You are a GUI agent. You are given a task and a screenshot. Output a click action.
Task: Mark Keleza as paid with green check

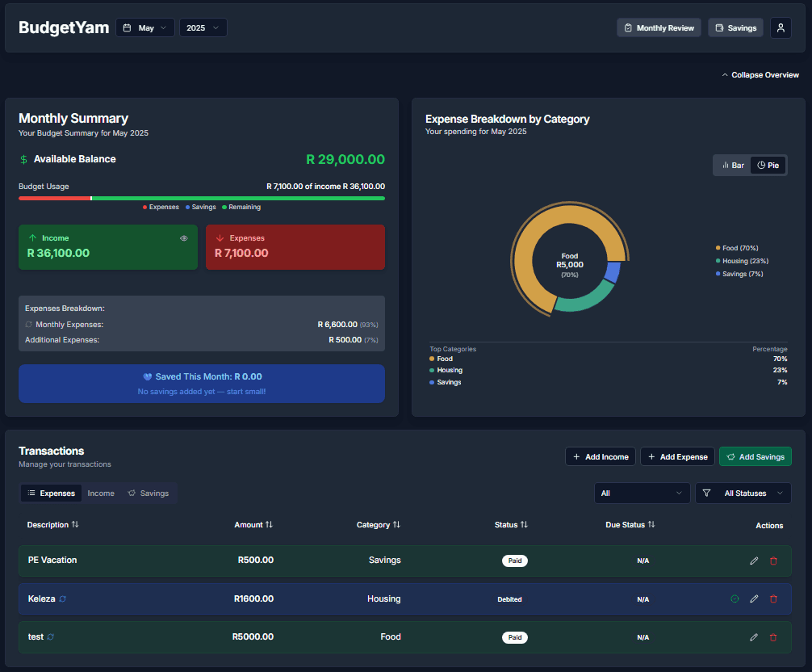click(735, 598)
